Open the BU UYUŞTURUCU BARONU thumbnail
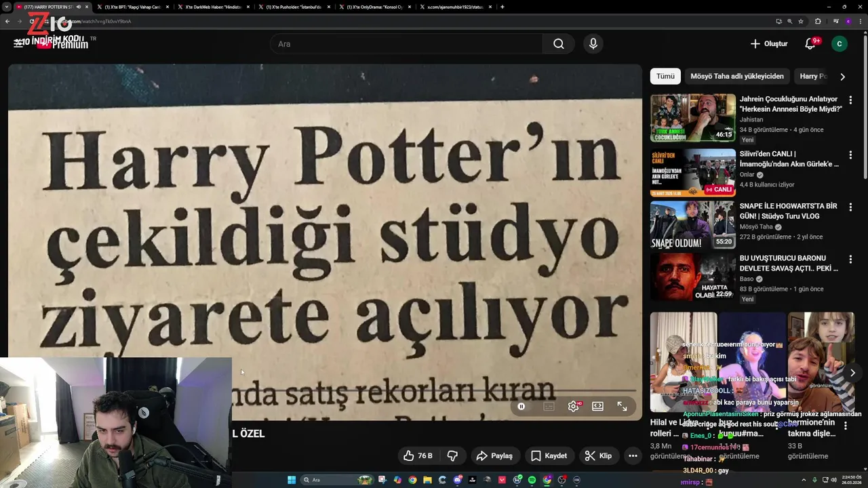 tap(692, 277)
